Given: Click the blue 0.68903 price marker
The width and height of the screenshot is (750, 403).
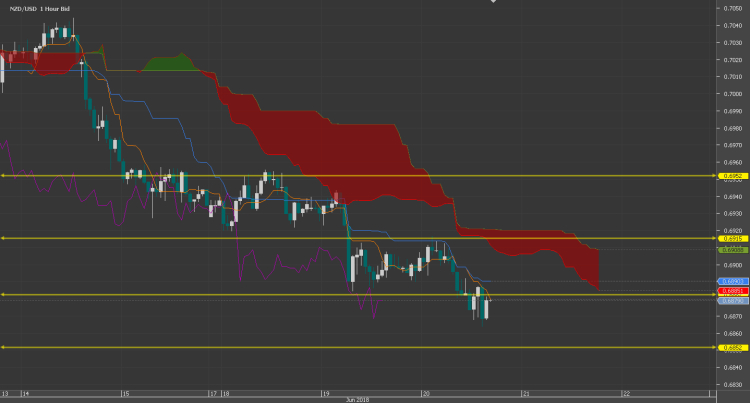Looking at the screenshot, I should pyautogui.click(x=733, y=282).
